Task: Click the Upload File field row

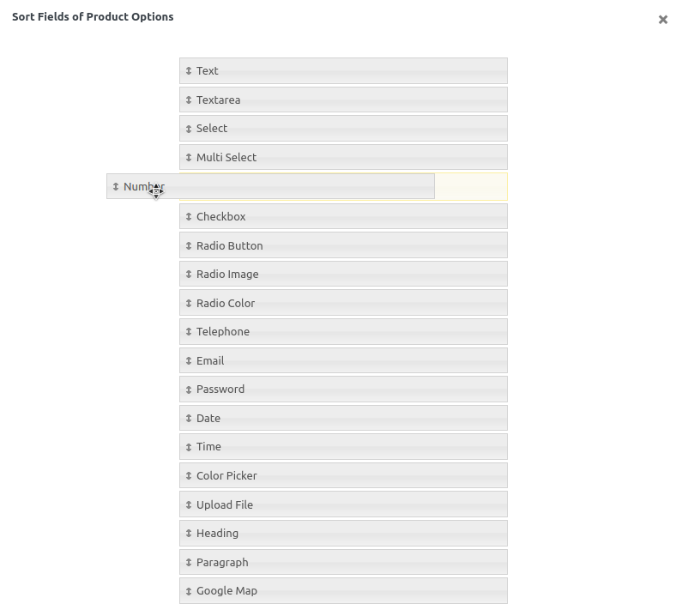Action: click(343, 505)
